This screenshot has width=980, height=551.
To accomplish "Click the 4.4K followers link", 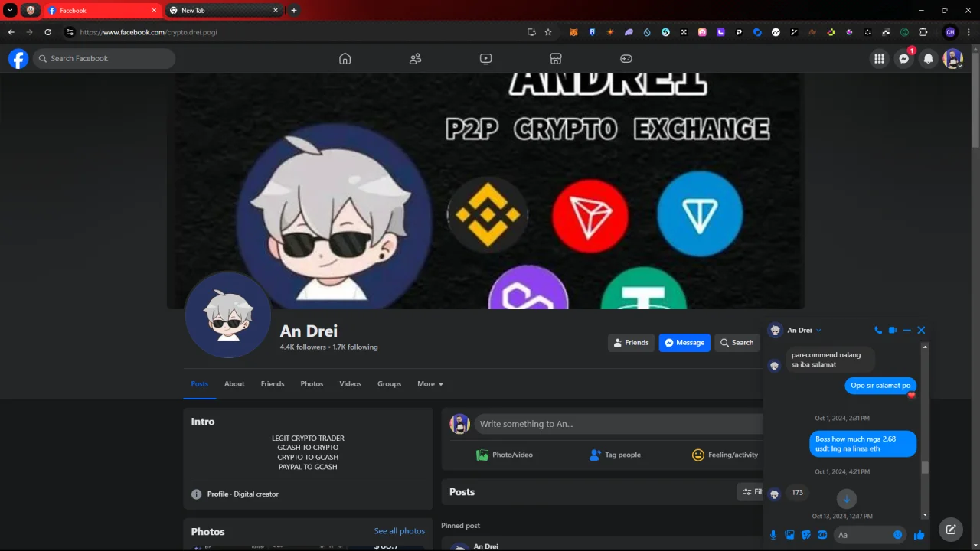I will pos(303,347).
